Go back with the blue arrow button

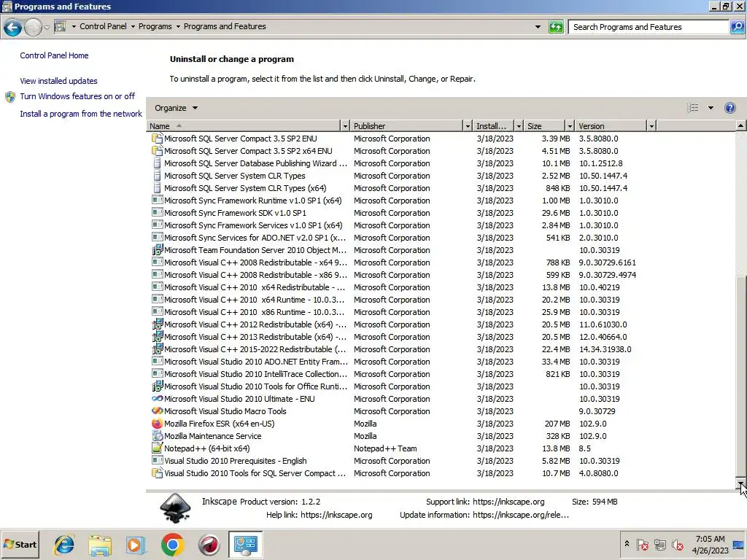coord(13,27)
